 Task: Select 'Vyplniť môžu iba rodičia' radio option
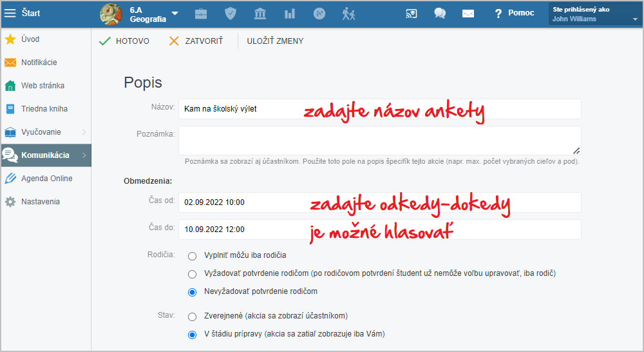click(x=192, y=255)
